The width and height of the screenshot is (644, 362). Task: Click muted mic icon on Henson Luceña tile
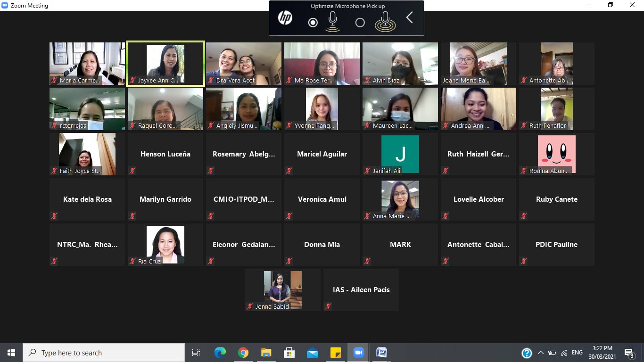pos(133,171)
